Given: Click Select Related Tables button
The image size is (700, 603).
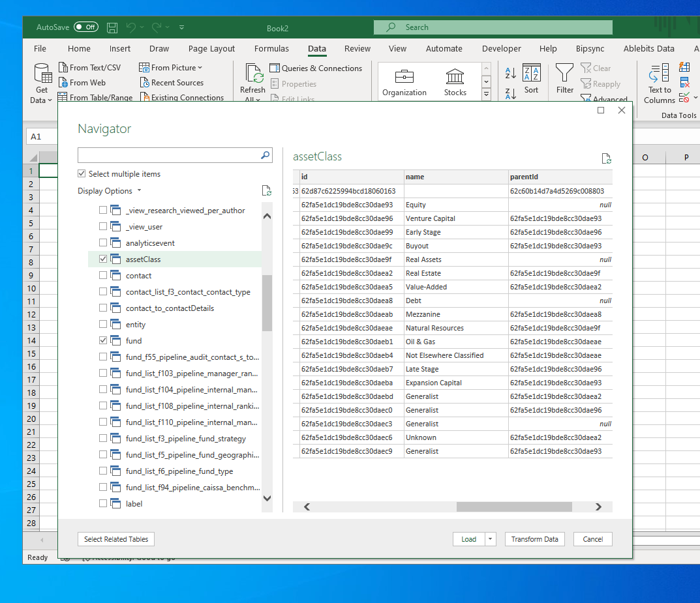Looking at the screenshot, I should (x=116, y=539).
